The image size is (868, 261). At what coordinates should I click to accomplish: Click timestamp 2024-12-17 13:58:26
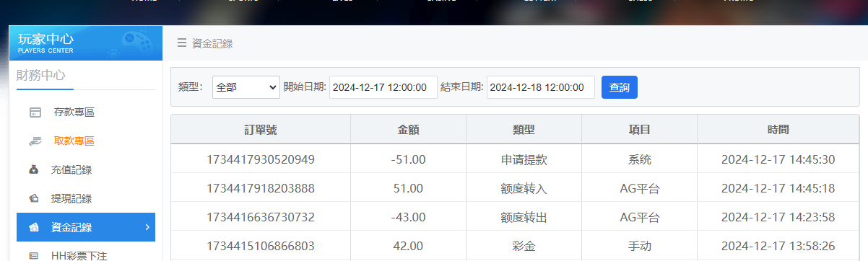(778, 246)
